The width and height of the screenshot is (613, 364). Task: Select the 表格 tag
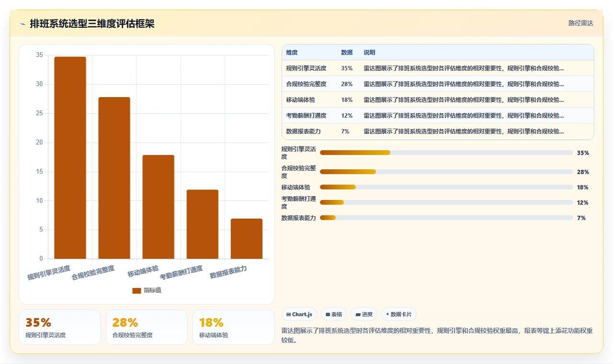coord(334,314)
